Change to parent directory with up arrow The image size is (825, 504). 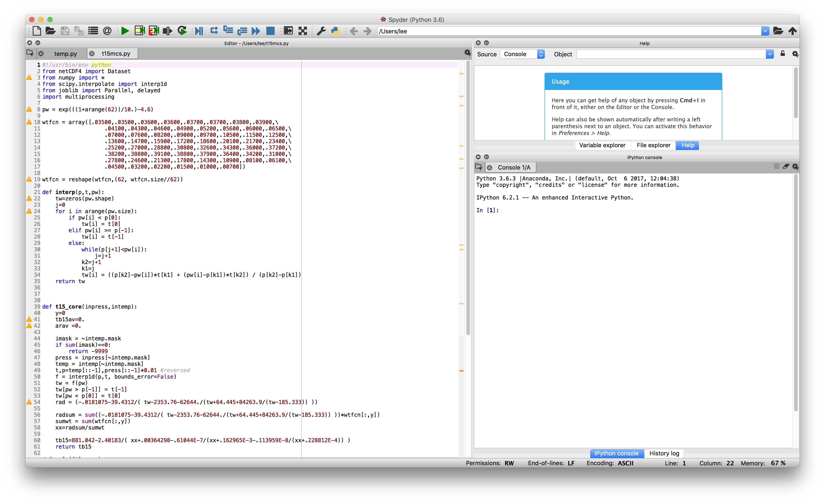pyautogui.click(x=792, y=31)
